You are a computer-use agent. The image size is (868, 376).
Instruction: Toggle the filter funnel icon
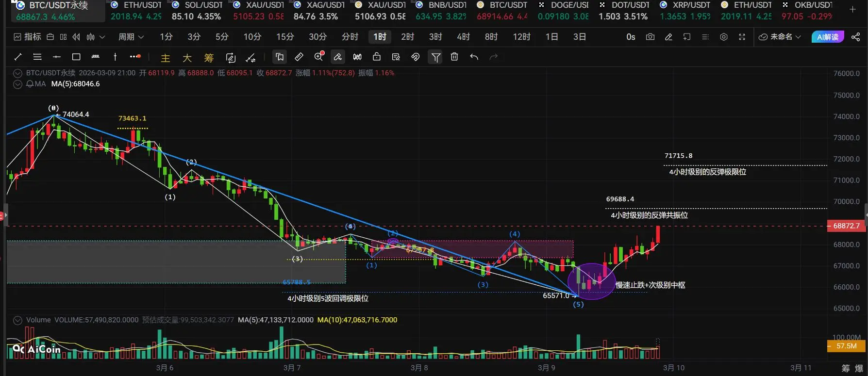pos(436,57)
